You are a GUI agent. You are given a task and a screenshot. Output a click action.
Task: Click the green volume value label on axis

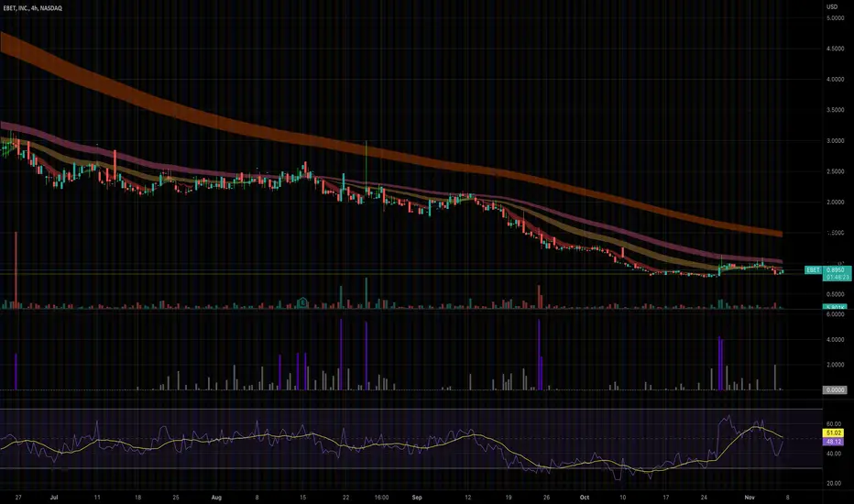click(835, 307)
